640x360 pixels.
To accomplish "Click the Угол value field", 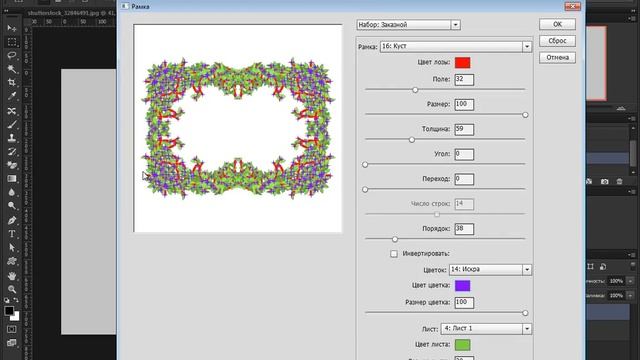I will pos(464,154).
